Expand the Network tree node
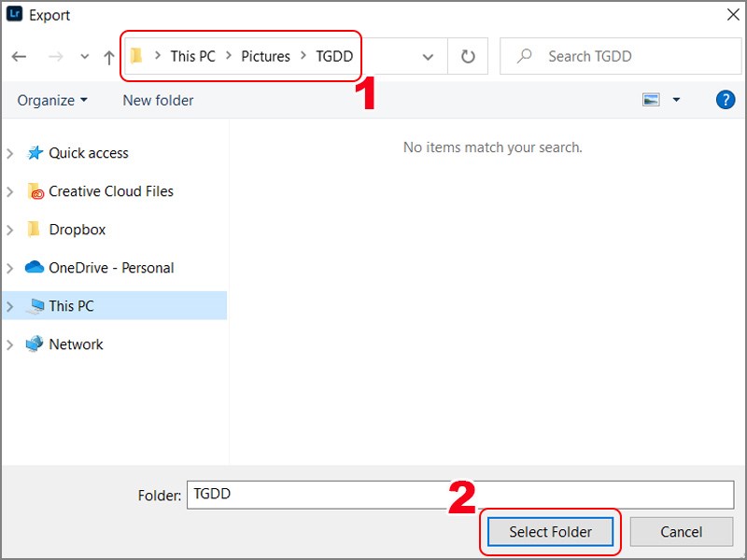The width and height of the screenshot is (747, 560). 10,344
